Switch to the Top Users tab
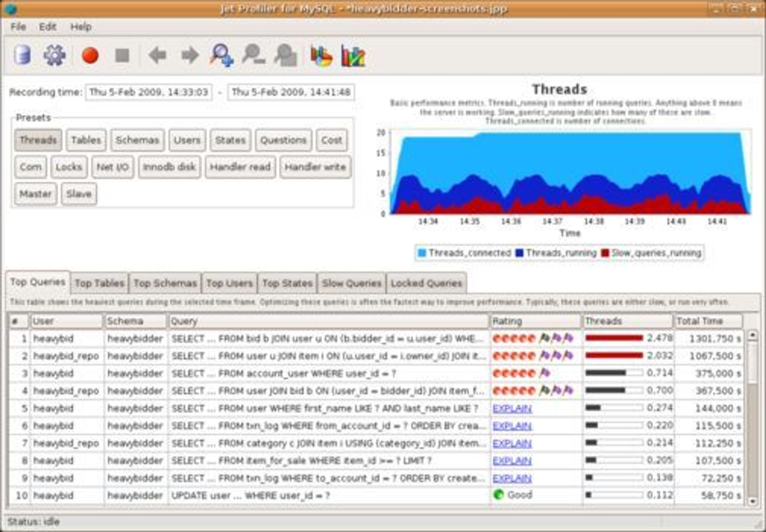 pyautogui.click(x=229, y=283)
